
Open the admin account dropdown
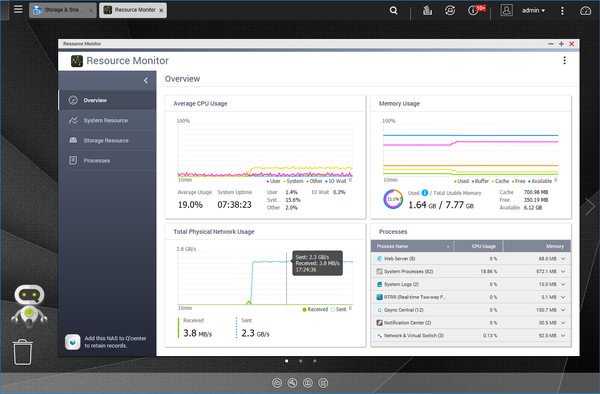tap(533, 10)
